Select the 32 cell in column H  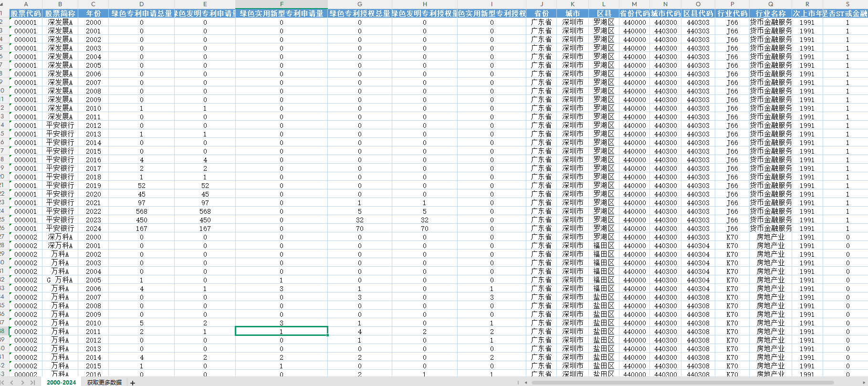tap(425, 220)
